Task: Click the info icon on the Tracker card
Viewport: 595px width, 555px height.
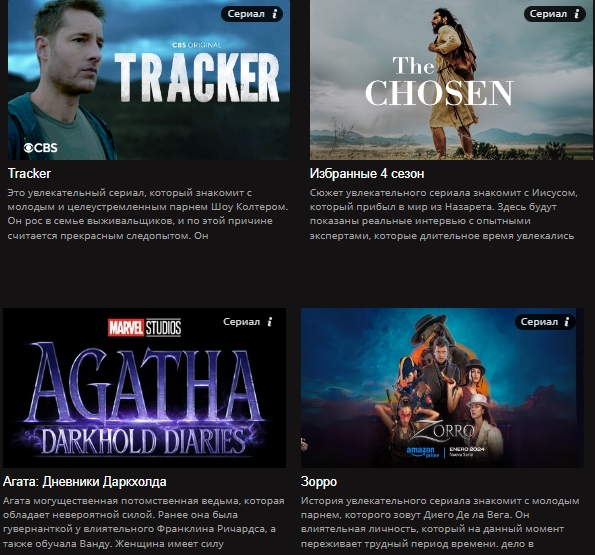Action: 275,14
